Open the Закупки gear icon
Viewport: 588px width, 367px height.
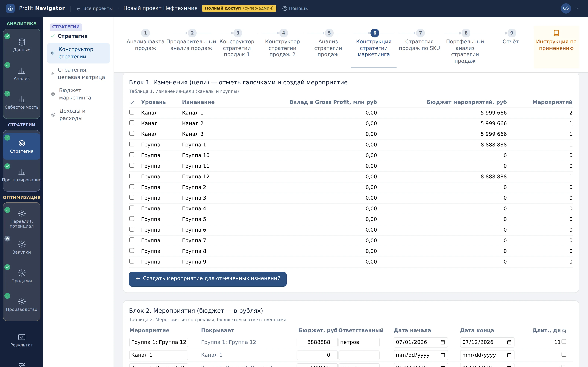[22, 244]
